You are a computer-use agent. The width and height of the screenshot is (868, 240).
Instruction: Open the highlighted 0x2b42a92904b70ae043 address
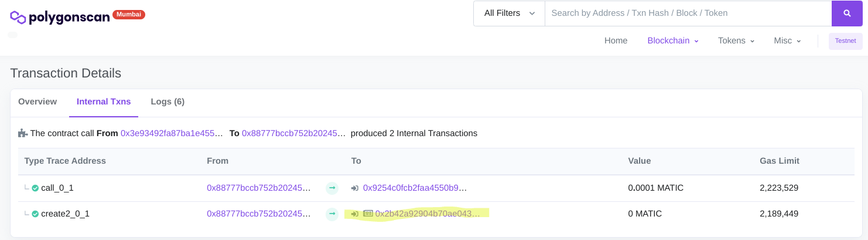428,214
